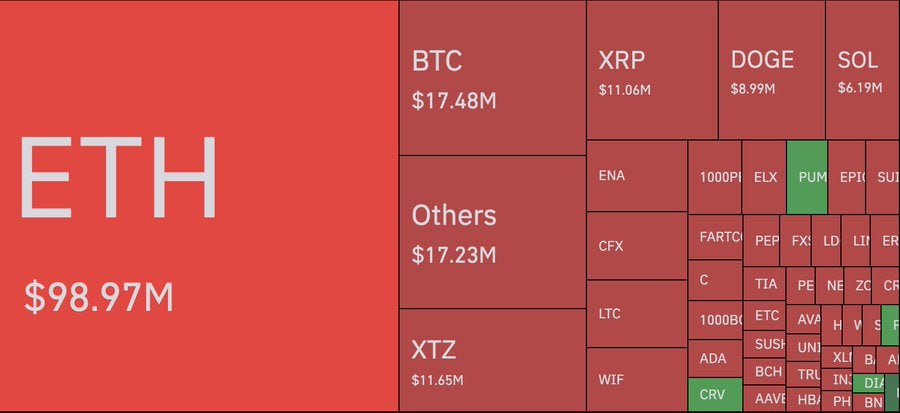The width and height of the screenshot is (900, 413).
Task: Click the green PUM tile
Action: [806, 177]
